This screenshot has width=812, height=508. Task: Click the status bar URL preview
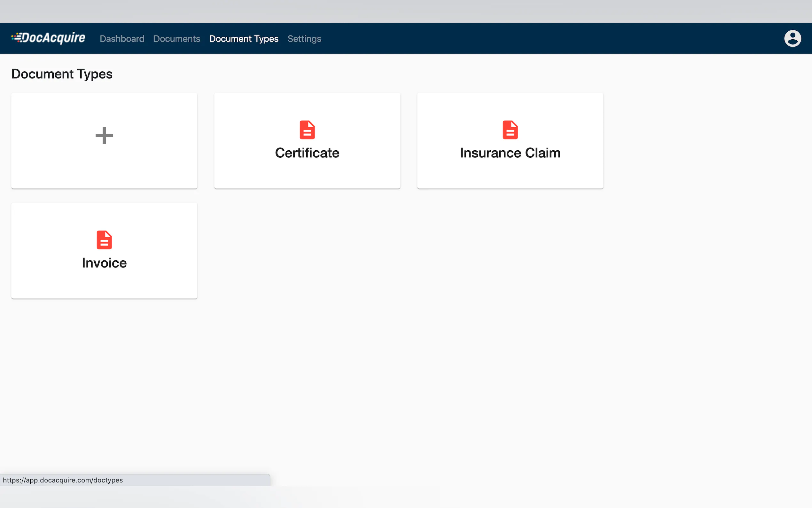(63, 480)
